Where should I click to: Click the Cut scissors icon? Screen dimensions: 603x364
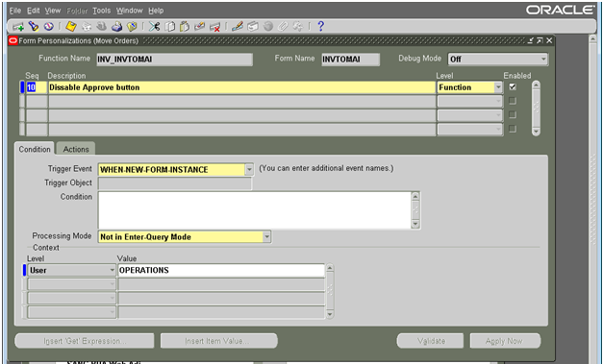click(154, 27)
